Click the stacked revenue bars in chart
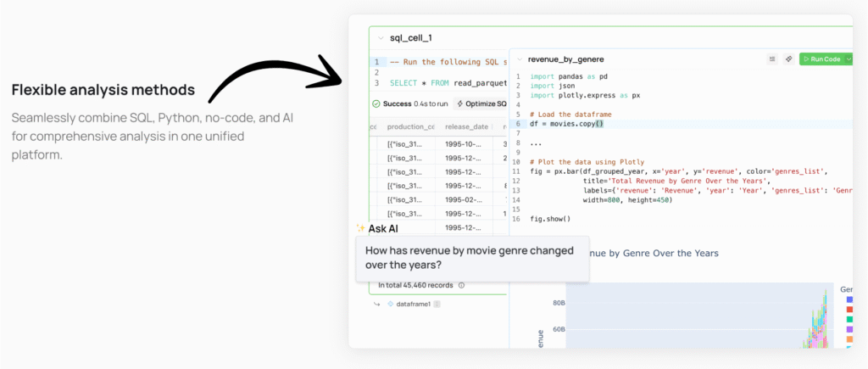The image size is (868, 369). [x=818, y=321]
